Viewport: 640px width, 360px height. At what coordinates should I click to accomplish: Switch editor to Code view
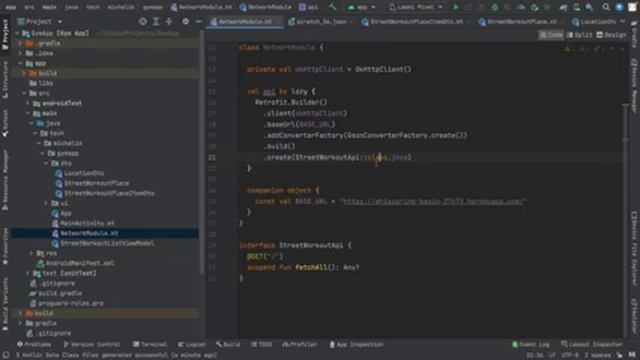[551, 35]
